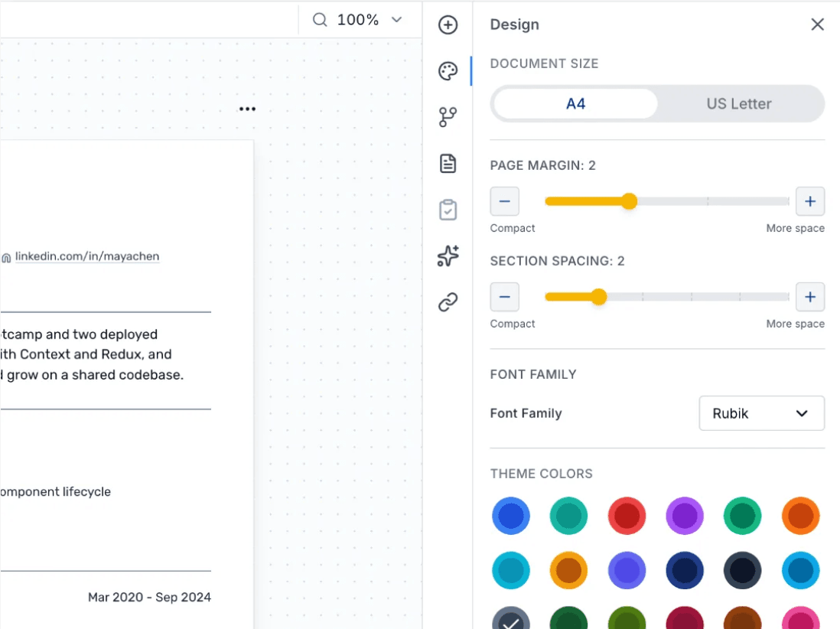Select the palette design icon
The height and width of the screenshot is (629, 840).
pos(448,70)
